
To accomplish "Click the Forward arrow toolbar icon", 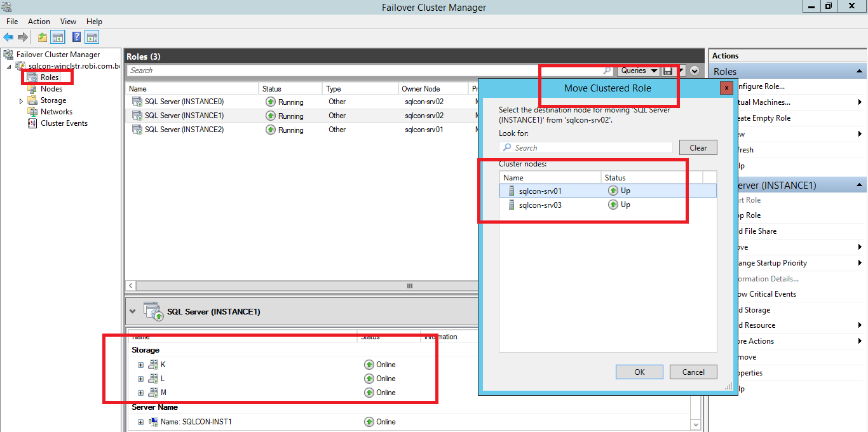I will (x=23, y=37).
